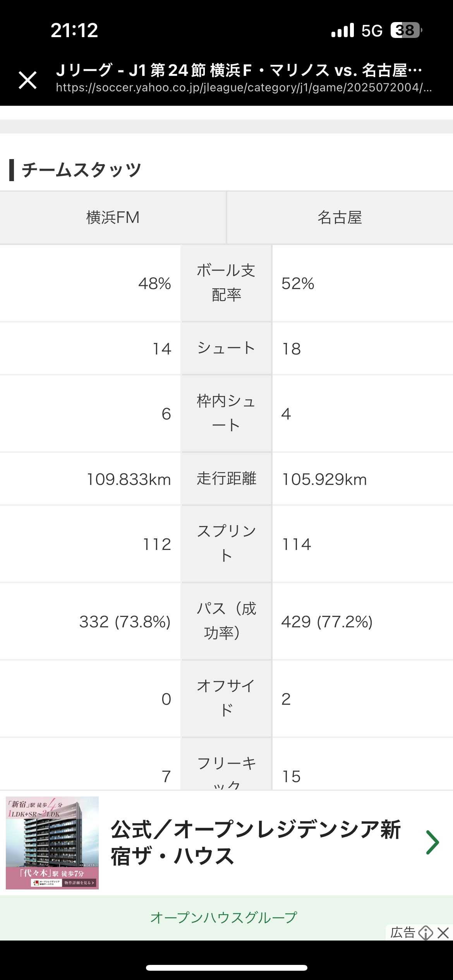
Task: Tap the 走行距離 stat label
Action: click(x=226, y=479)
